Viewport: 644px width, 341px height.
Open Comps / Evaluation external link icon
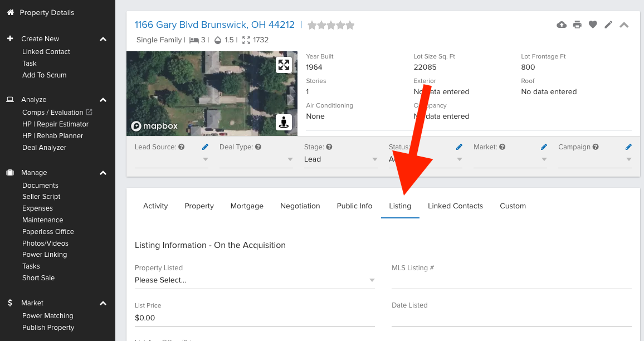89,112
